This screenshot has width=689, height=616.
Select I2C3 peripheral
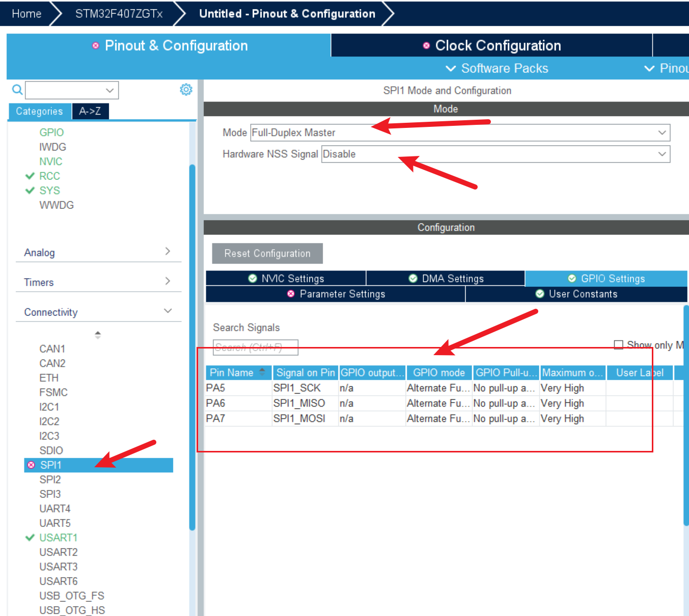[49, 436]
